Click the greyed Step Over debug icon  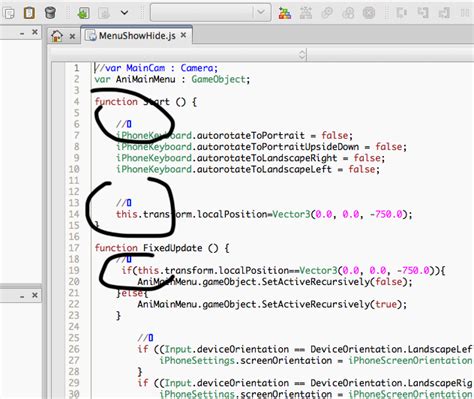coord(402,13)
